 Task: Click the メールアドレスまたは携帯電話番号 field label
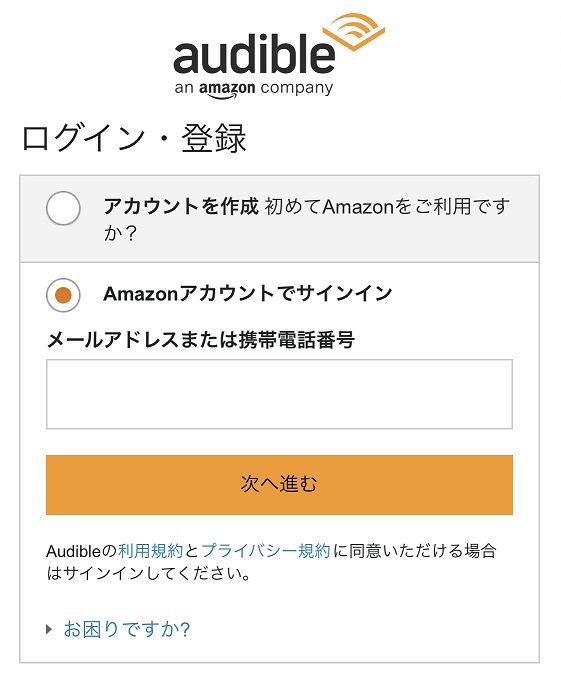(x=200, y=340)
